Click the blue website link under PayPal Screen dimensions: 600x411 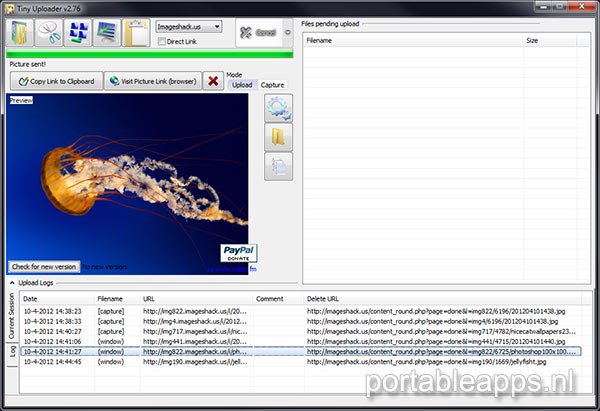pyautogui.click(x=232, y=269)
